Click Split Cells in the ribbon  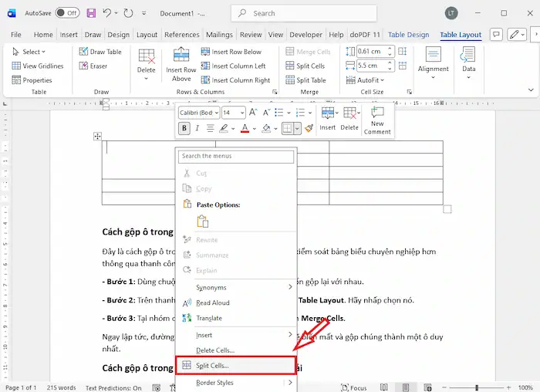[x=305, y=66]
